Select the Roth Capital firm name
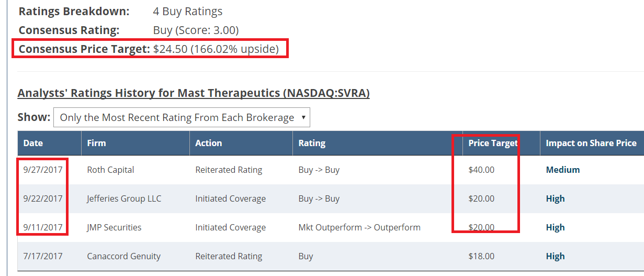Screen dimensions: 644x276 click(110, 170)
